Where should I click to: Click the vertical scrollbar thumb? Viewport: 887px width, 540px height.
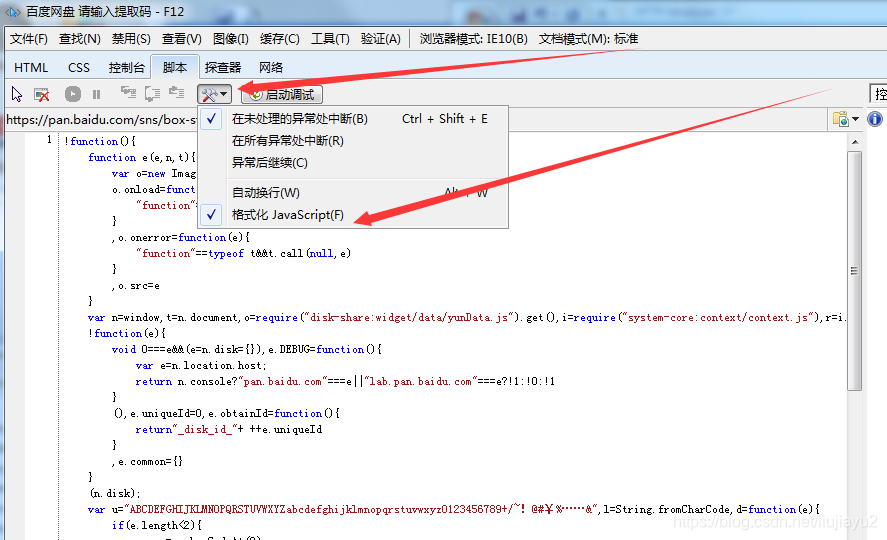pos(855,271)
